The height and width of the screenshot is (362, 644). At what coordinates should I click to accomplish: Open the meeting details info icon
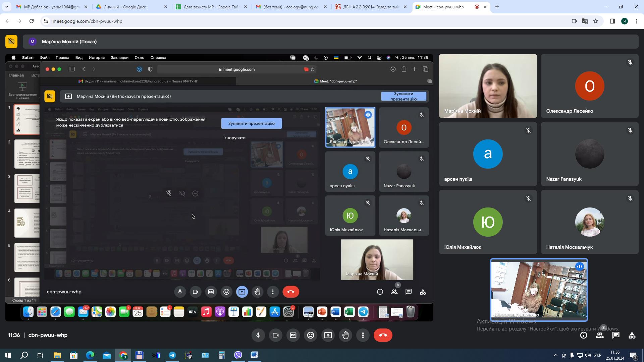584,335
